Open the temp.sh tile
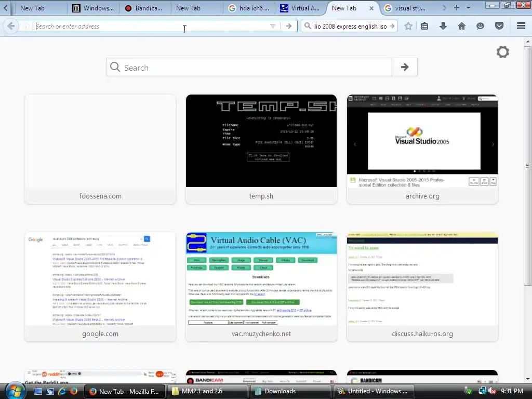This screenshot has height=399, width=532. click(x=261, y=149)
